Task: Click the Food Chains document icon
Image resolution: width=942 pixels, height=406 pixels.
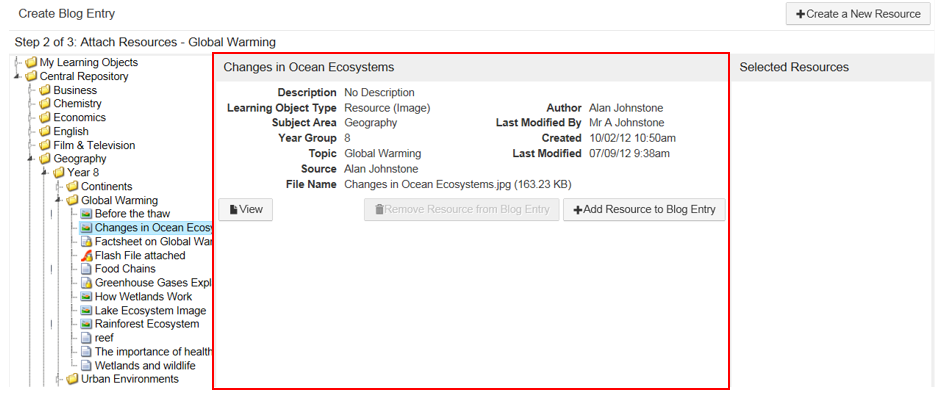Action: click(86, 269)
